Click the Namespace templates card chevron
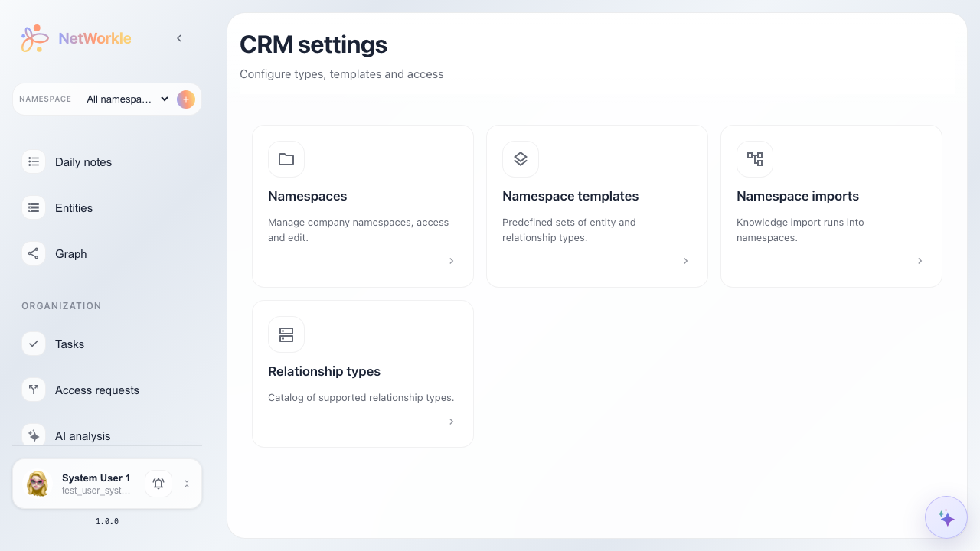This screenshot has height=551, width=980. (686, 261)
